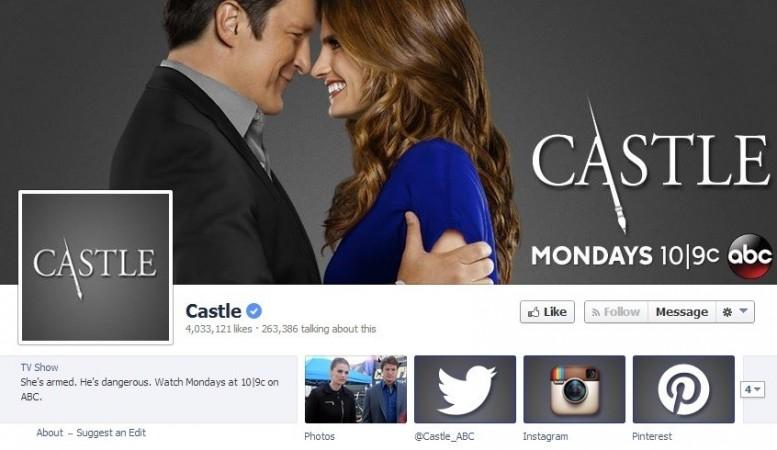
Task: Click the blue verified badge beside Castle
Action: coord(254,311)
